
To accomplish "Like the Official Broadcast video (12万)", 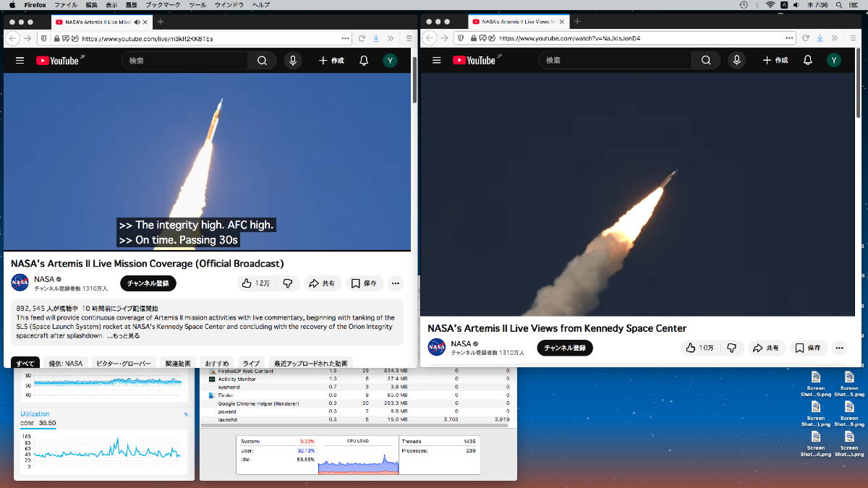I will 256,283.
